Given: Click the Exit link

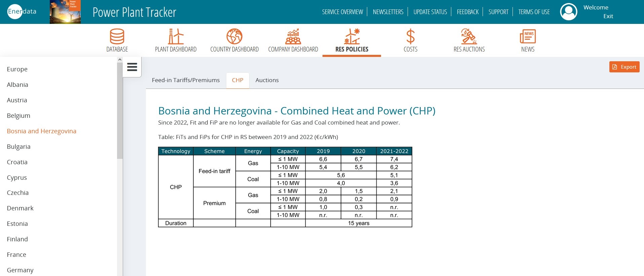Looking at the screenshot, I should coord(608,16).
